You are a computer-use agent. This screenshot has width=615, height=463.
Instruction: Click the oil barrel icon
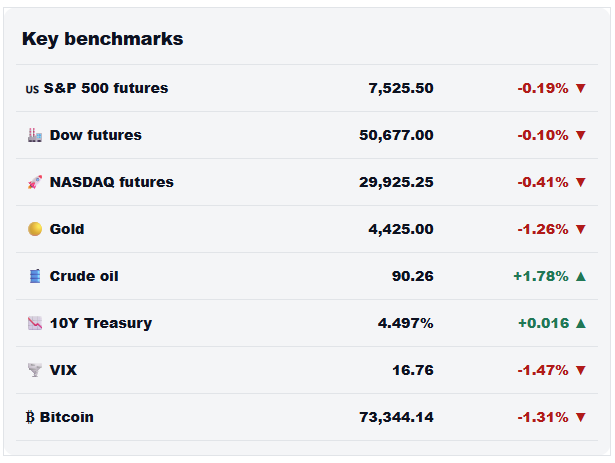[x=35, y=276]
